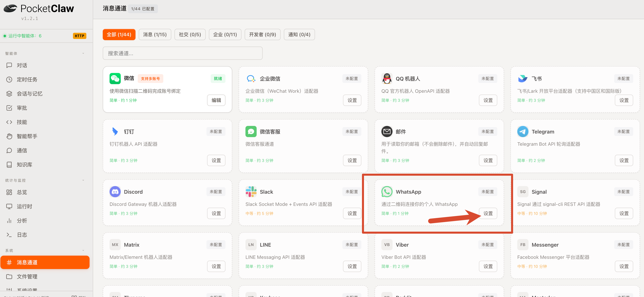Select the 开发者 (0/9) filter tab
644x297 pixels.
[x=262, y=35]
